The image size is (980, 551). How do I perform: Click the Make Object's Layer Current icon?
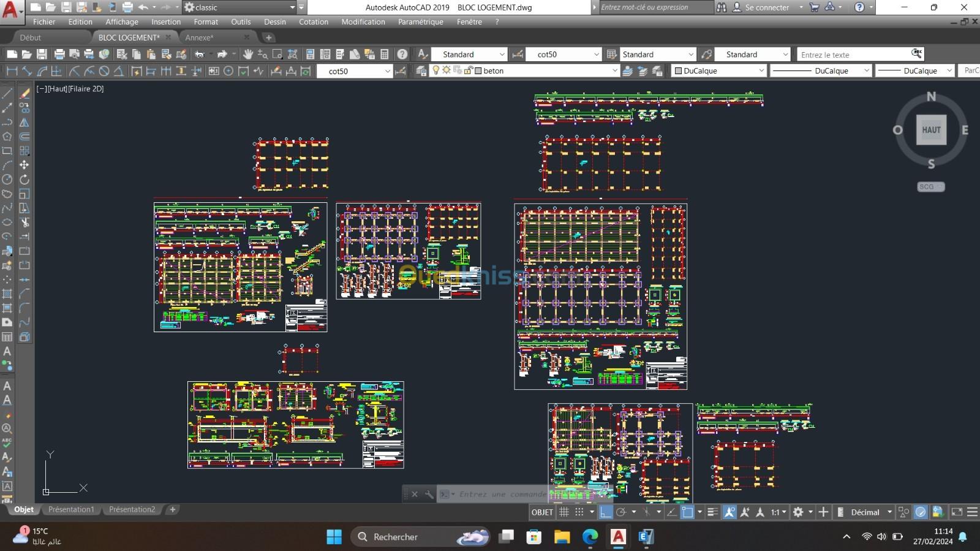pos(627,71)
